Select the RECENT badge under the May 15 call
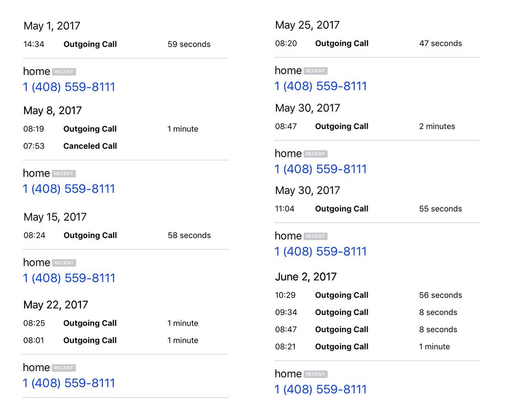The width and height of the screenshot is (512, 420). (64, 263)
